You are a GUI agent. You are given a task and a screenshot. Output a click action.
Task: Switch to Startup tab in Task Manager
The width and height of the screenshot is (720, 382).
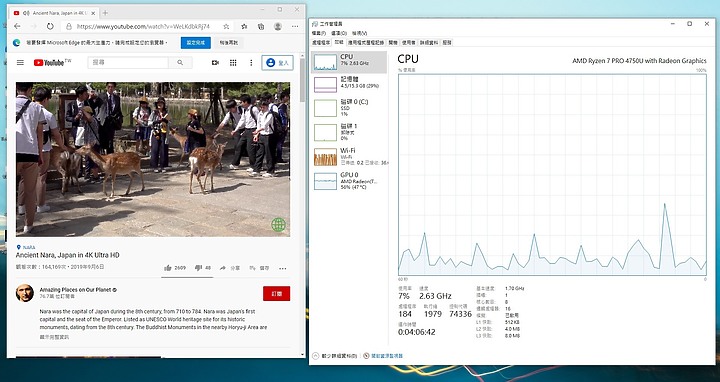point(393,42)
